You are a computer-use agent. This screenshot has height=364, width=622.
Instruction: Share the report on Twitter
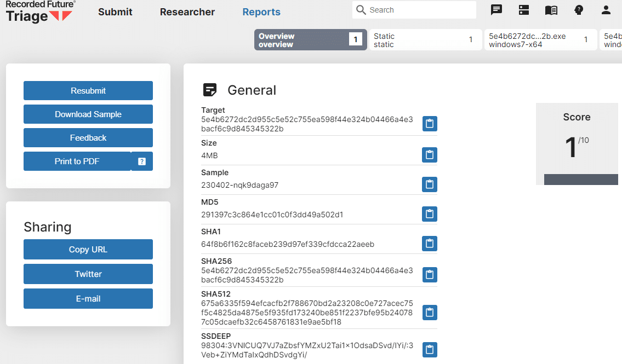[x=88, y=274]
